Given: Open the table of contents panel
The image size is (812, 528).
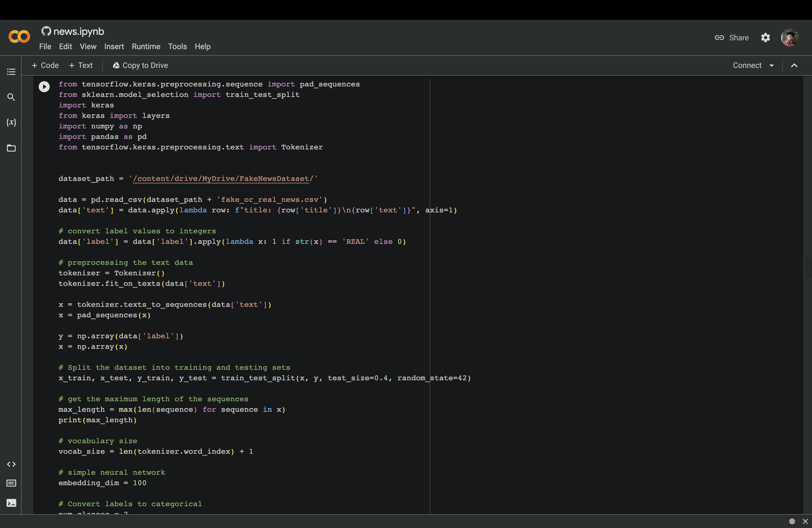Looking at the screenshot, I should tap(11, 72).
